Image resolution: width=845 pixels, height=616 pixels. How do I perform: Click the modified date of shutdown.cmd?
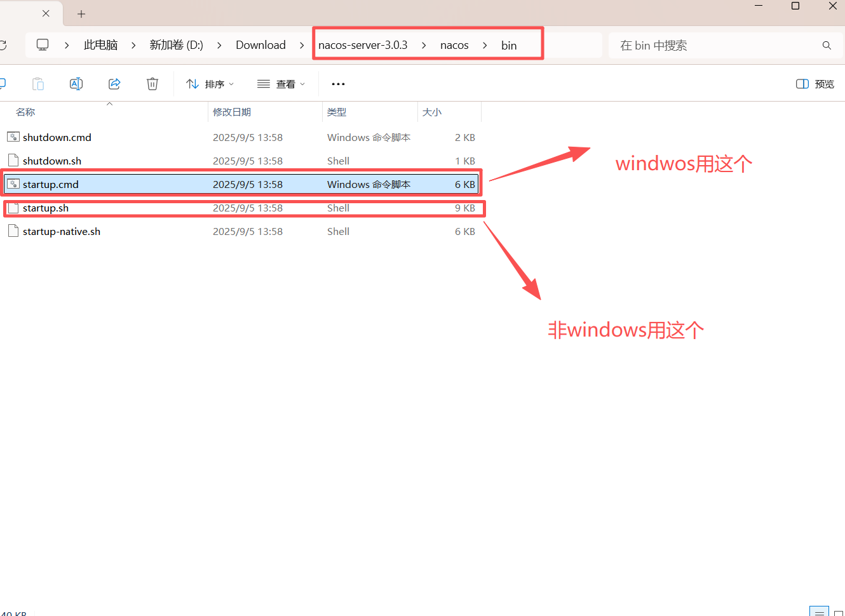[248, 137]
